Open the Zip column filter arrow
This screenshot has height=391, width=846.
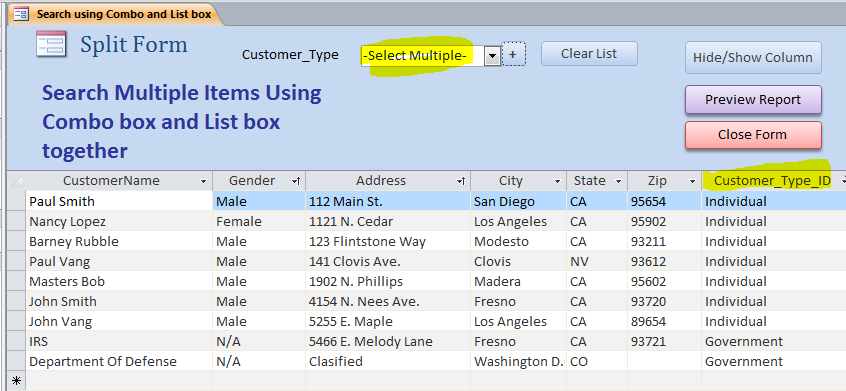tap(692, 181)
